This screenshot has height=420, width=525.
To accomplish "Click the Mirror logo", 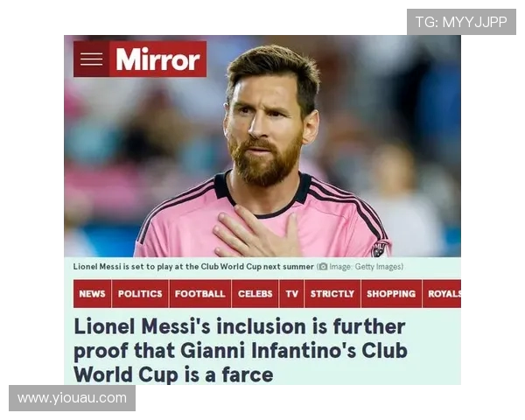I will [157, 59].
